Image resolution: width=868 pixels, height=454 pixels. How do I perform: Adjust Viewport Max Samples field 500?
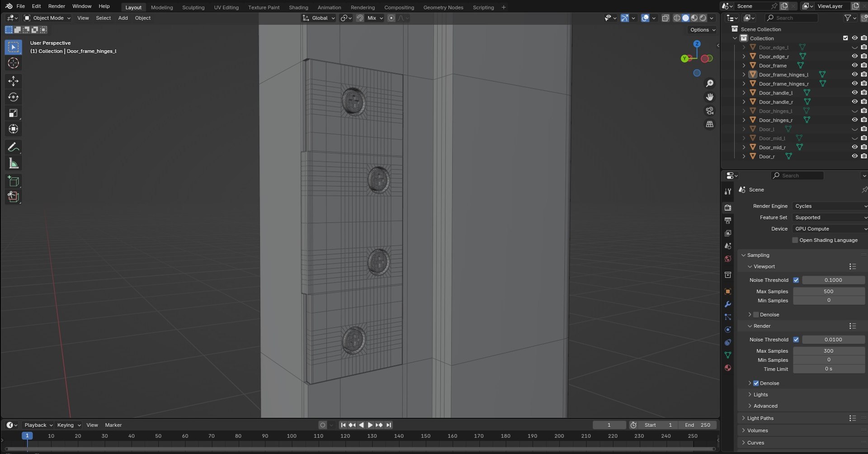[x=829, y=292]
